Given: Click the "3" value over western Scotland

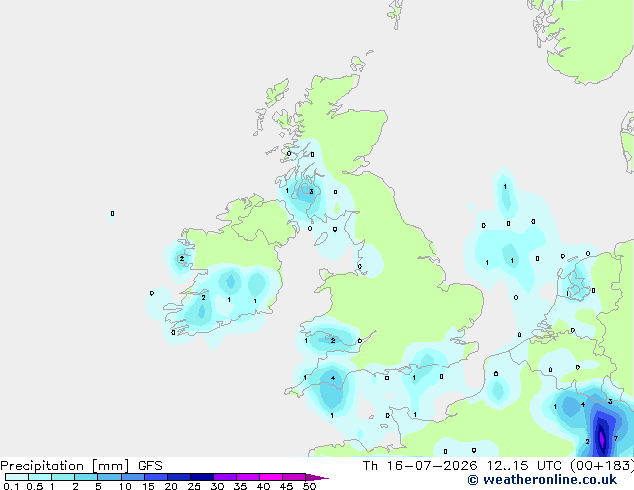Looking at the screenshot, I should click(x=311, y=192).
